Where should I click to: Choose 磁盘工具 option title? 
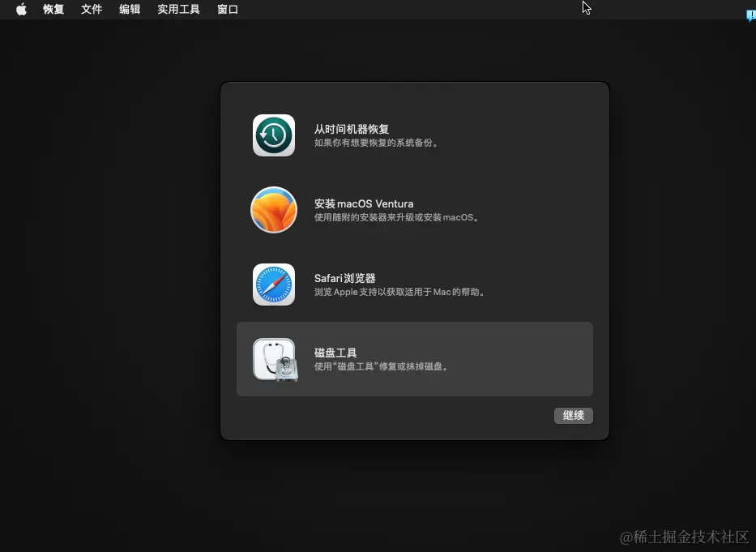tap(335, 353)
